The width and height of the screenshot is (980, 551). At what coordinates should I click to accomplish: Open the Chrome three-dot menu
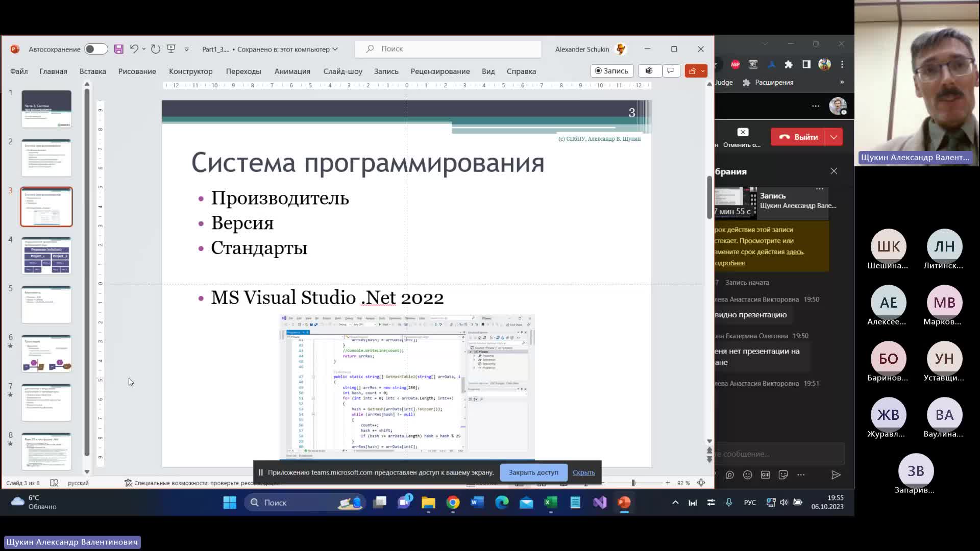tap(842, 64)
